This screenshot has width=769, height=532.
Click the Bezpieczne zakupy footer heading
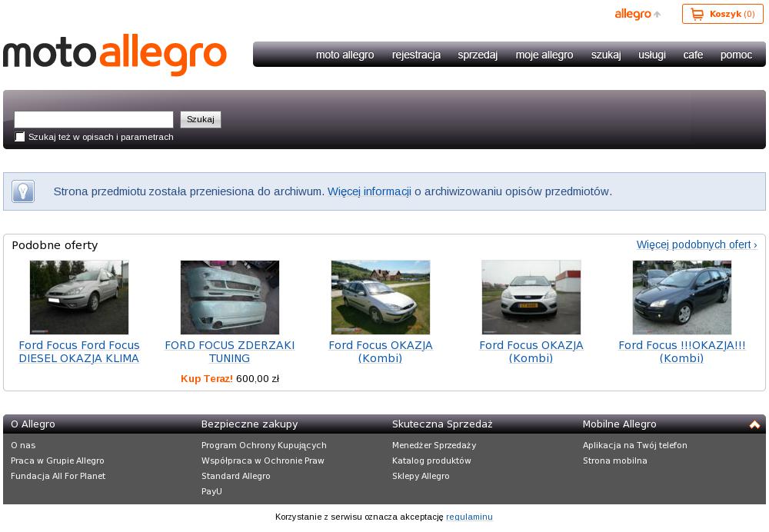click(x=250, y=424)
